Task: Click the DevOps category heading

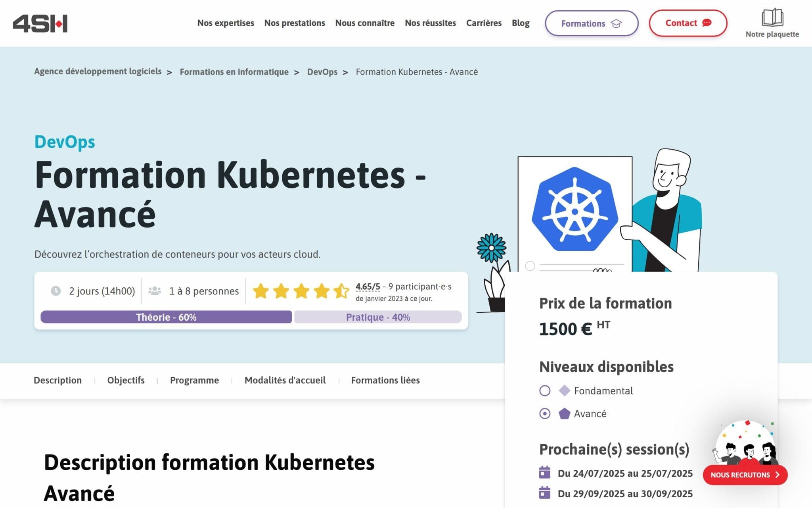Action: pyautogui.click(x=65, y=142)
